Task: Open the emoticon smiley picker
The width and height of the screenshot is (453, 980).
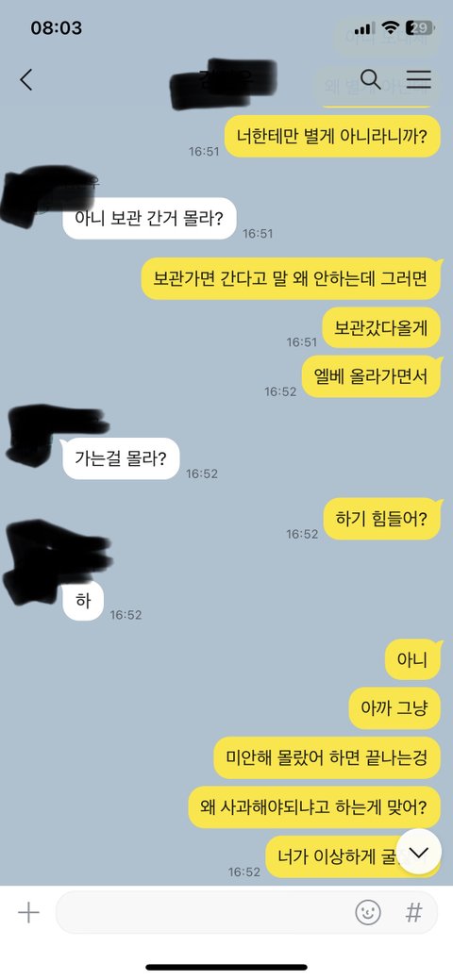Action: pyautogui.click(x=368, y=913)
